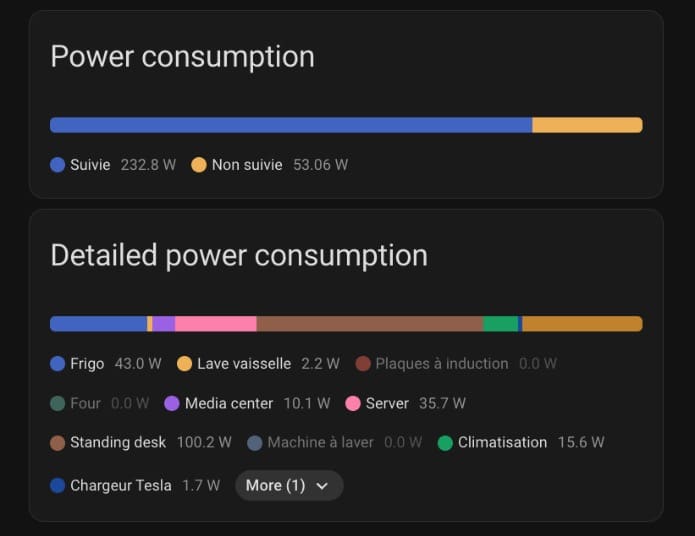The width and height of the screenshot is (695, 536).
Task: Click the orange Non suivie legend dot
Action: 199,165
